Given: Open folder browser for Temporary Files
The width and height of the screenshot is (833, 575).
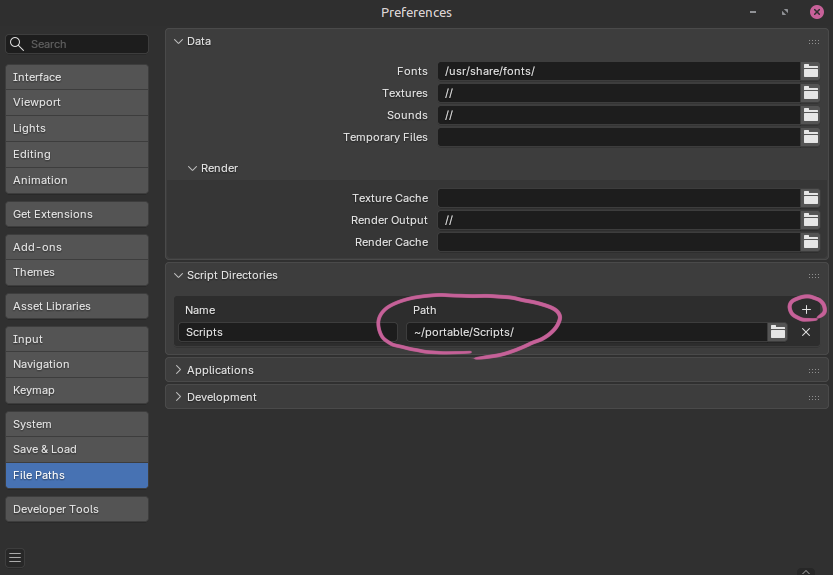Looking at the screenshot, I should [810, 137].
